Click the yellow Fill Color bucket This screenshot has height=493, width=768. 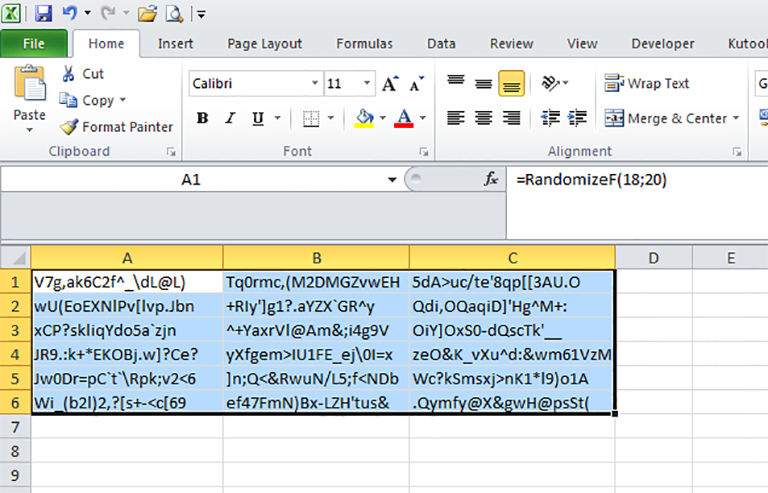coord(365,118)
